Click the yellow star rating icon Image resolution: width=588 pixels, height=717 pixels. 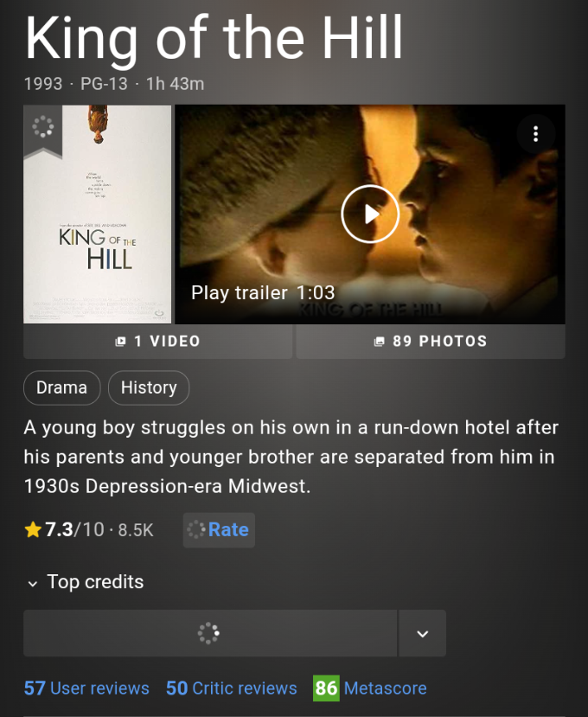[33, 530]
